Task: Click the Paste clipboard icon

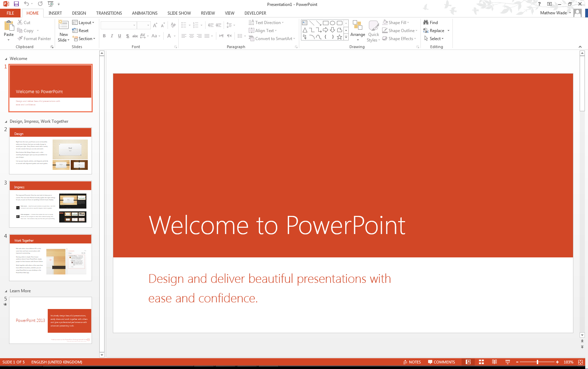Action: point(9,26)
